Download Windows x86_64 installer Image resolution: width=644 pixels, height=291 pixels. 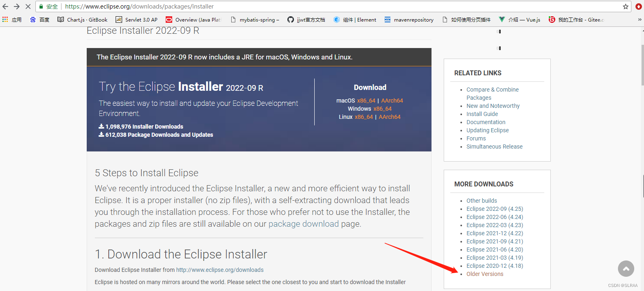pos(383,109)
